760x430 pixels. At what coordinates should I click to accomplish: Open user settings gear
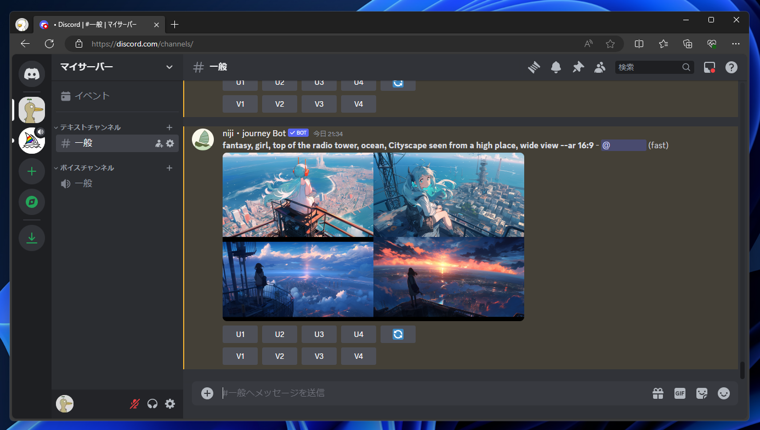point(170,404)
